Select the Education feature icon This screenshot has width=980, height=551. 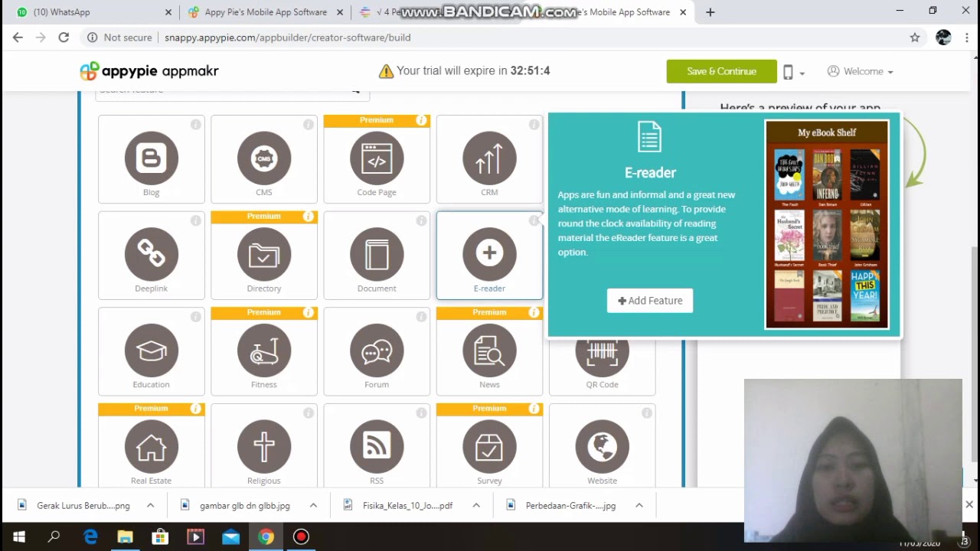pos(151,350)
